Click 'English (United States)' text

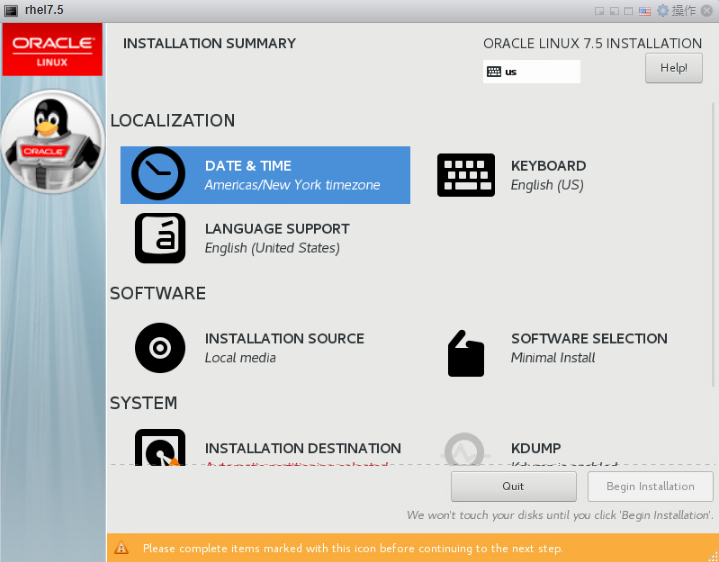(272, 248)
